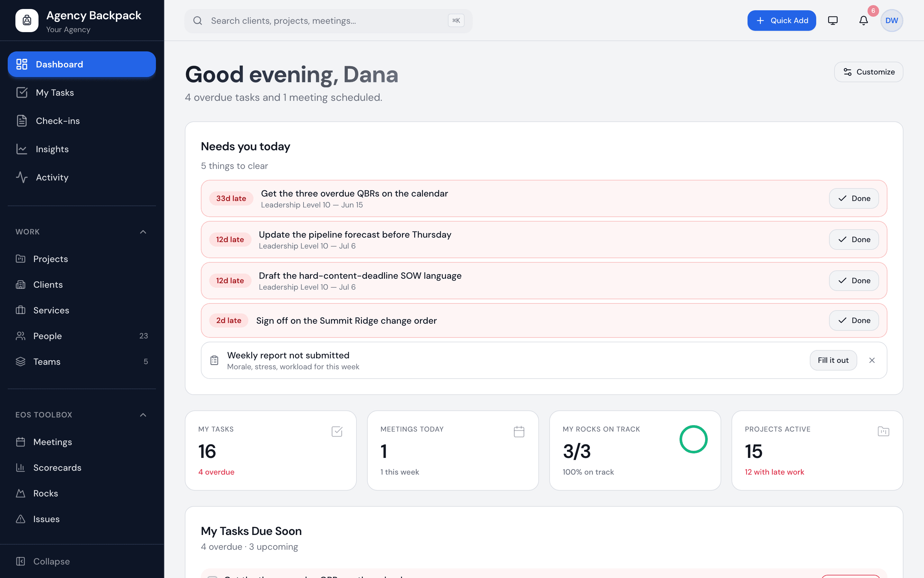
Task: Click the Check-ins document icon
Action: [x=22, y=121]
